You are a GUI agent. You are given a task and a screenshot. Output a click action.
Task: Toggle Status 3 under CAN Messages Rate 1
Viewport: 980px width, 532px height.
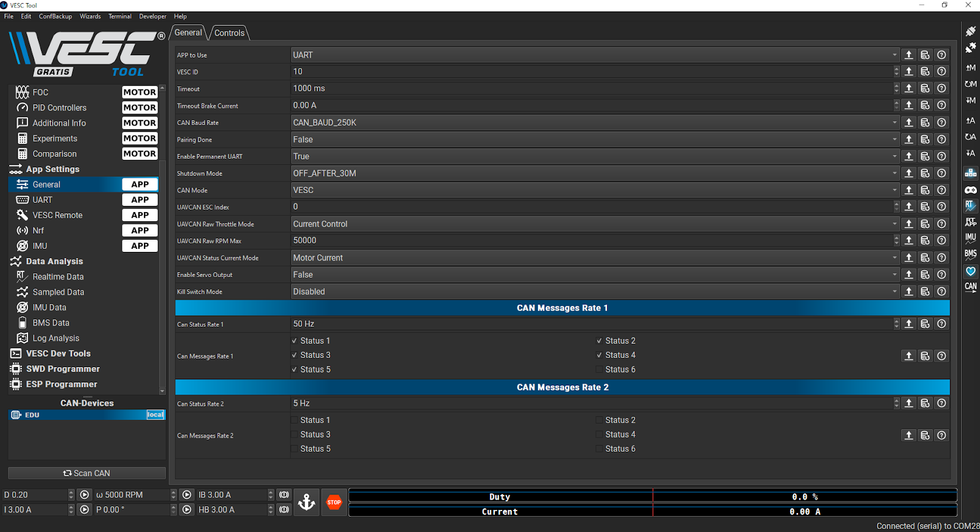[x=311, y=355]
